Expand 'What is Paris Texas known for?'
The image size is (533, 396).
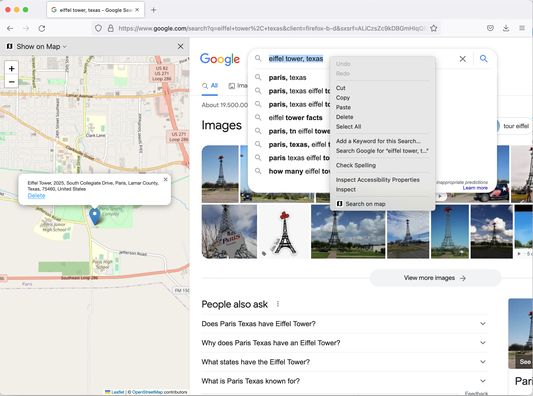pyautogui.click(x=344, y=381)
